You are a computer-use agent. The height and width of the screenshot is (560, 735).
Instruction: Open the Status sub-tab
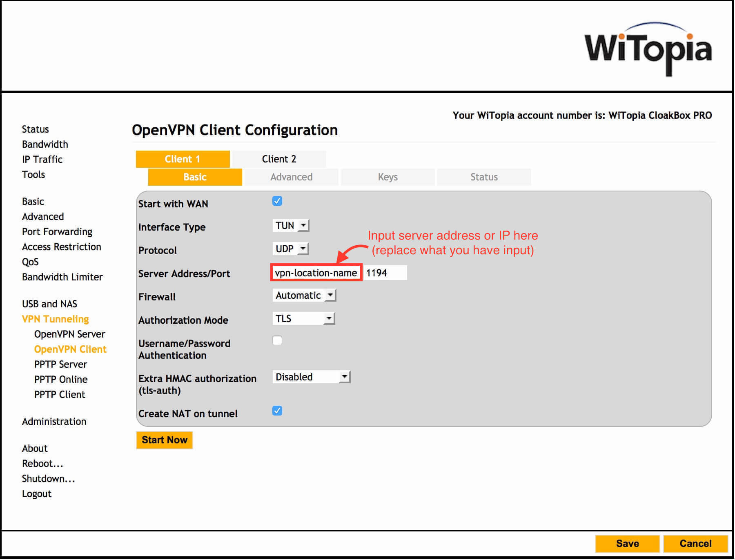484,177
